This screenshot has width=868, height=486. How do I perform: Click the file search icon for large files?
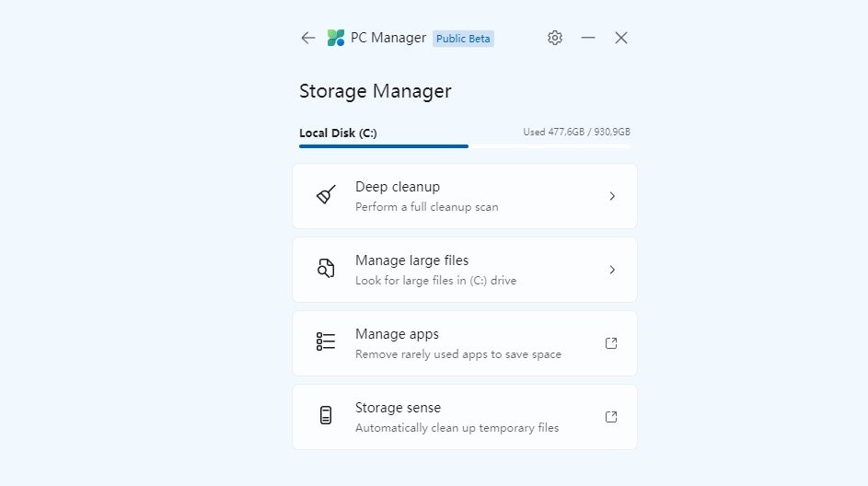(x=326, y=269)
